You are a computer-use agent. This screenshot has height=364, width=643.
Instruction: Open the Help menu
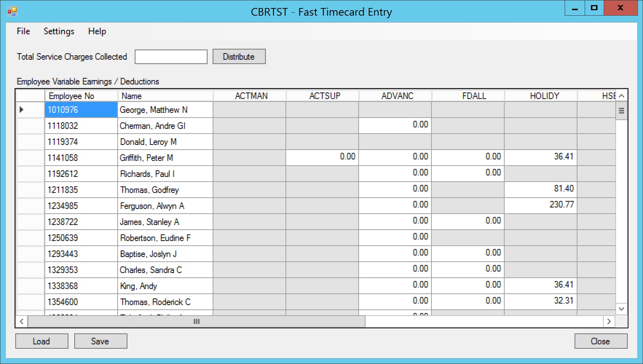(x=97, y=31)
